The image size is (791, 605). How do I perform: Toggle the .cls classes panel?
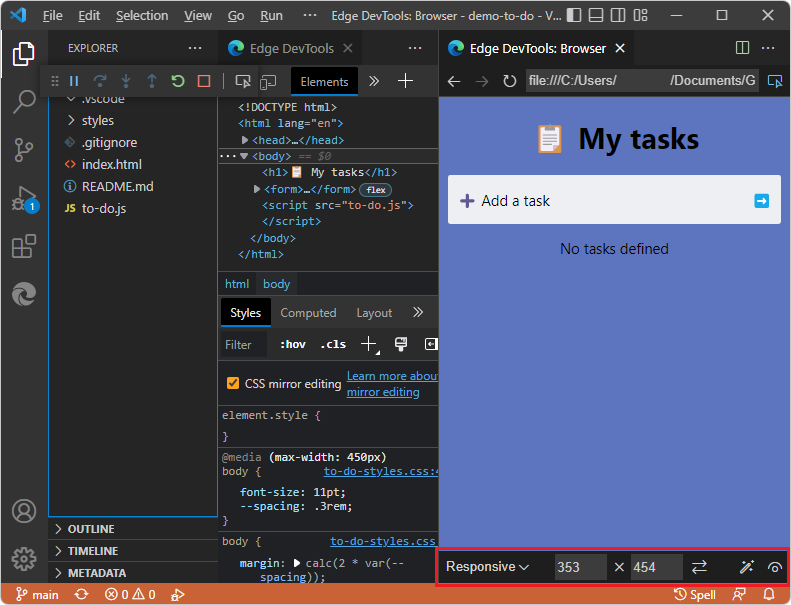click(333, 344)
